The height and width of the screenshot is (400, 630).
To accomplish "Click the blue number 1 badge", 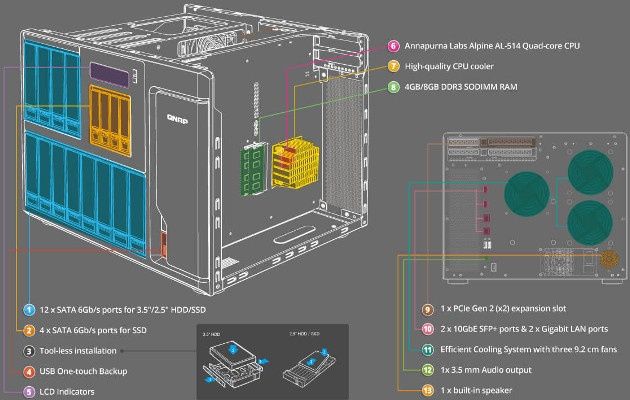I will click(x=29, y=310).
